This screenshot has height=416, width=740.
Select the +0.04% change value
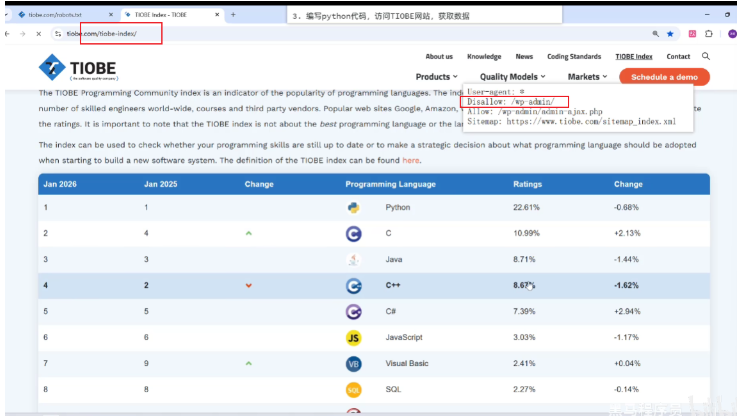click(x=627, y=363)
